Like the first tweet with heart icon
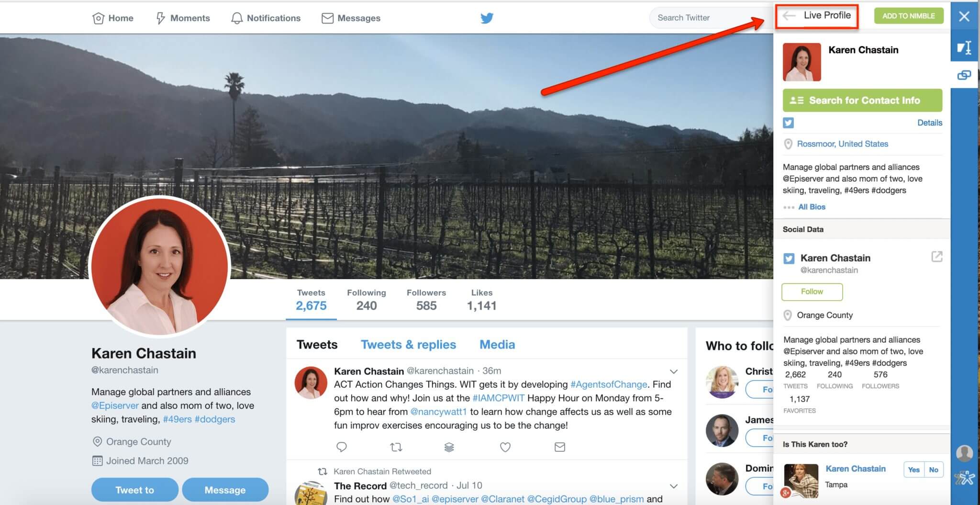The height and width of the screenshot is (505, 980). coord(505,447)
